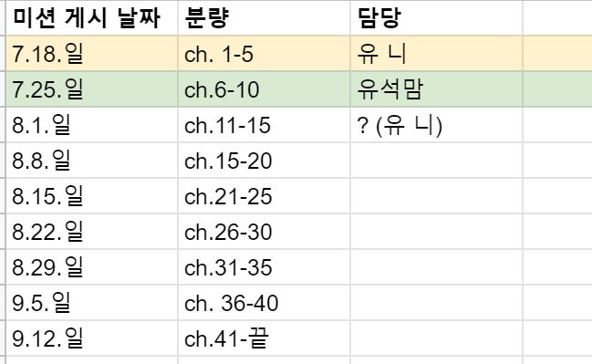Select the 유석맘 cell
This screenshot has width=592, height=364.
pyautogui.click(x=436, y=89)
